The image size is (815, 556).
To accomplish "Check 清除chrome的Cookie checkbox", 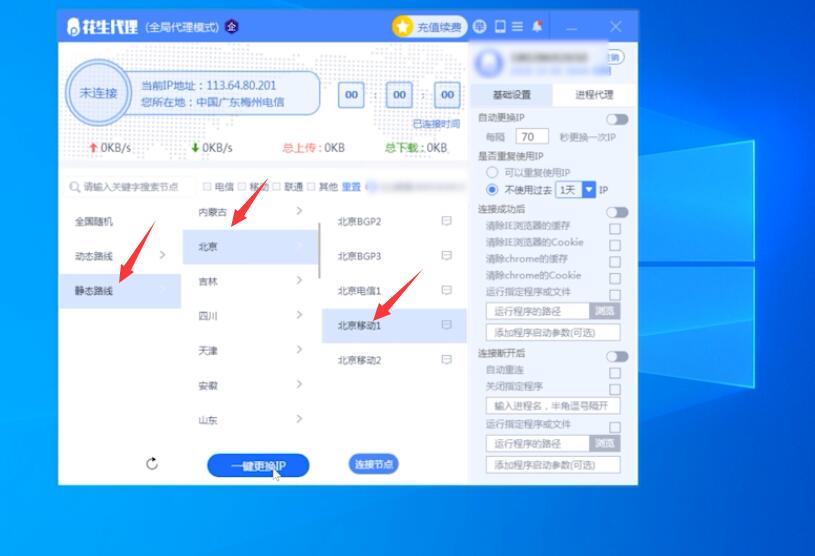I will [615, 279].
